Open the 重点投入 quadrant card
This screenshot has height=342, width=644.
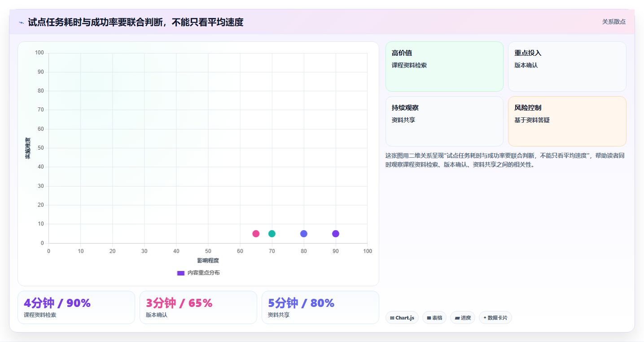[x=567, y=67]
